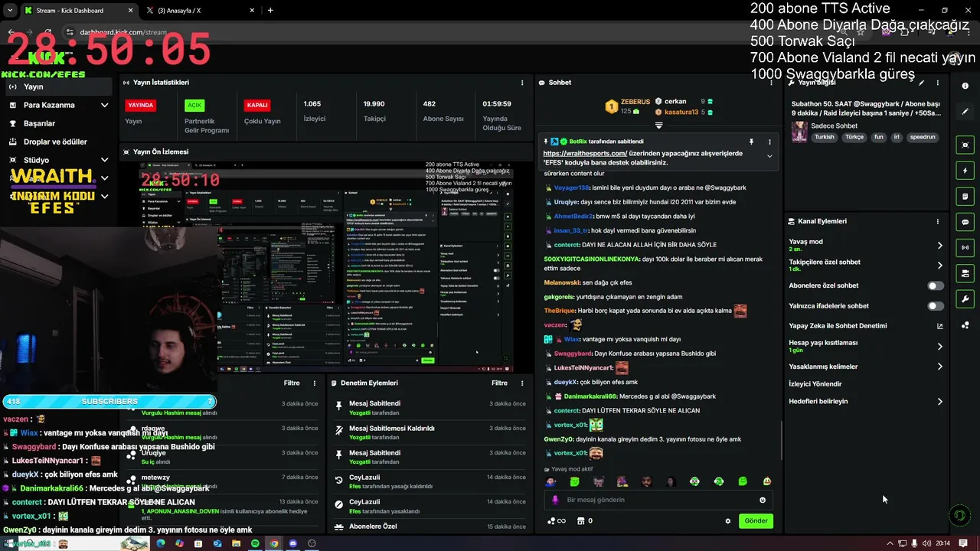Click Chrome icon in the Windows taskbar

click(x=274, y=543)
